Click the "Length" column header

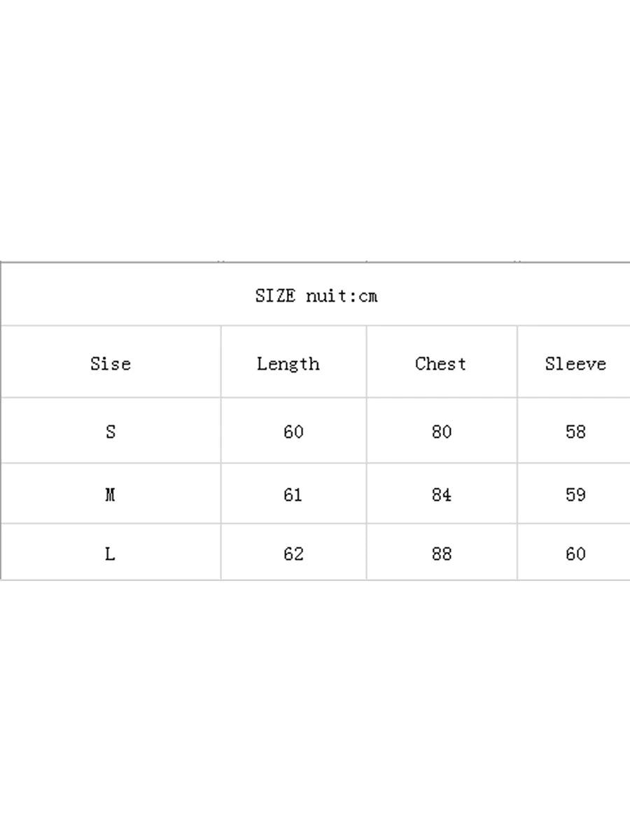[288, 363]
